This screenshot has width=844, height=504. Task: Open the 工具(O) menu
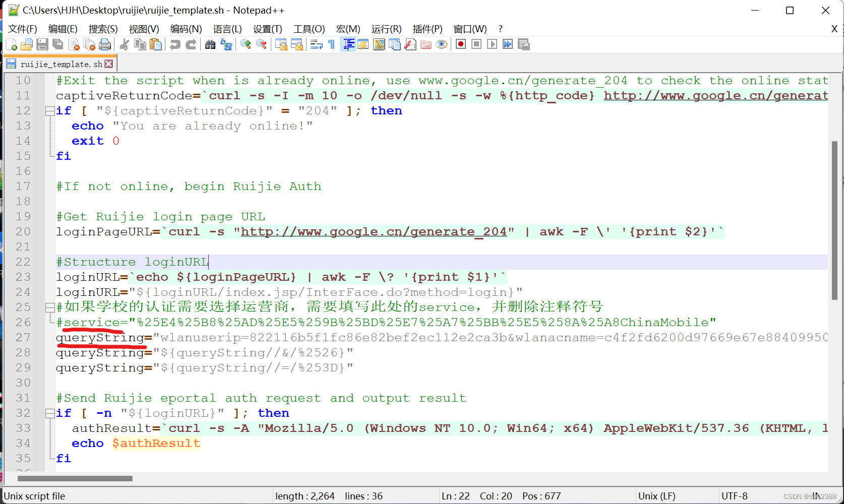coord(310,29)
